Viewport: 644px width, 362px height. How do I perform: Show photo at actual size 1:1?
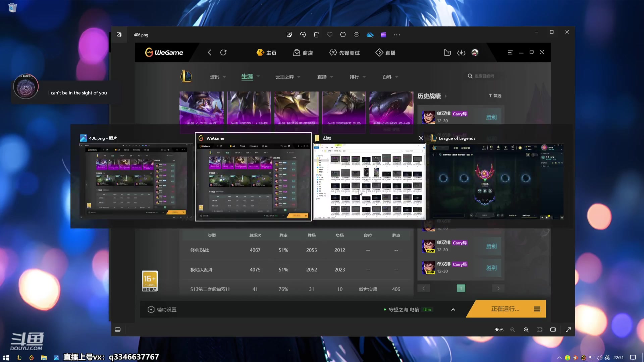pyautogui.click(x=553, y=329)
